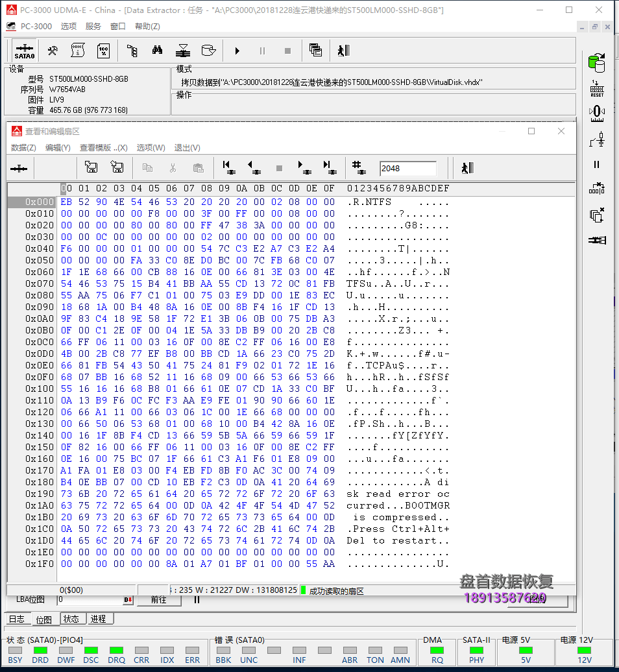
Task: Click the copy-with-X icon in sidebar
Action: tap(597, 215)
